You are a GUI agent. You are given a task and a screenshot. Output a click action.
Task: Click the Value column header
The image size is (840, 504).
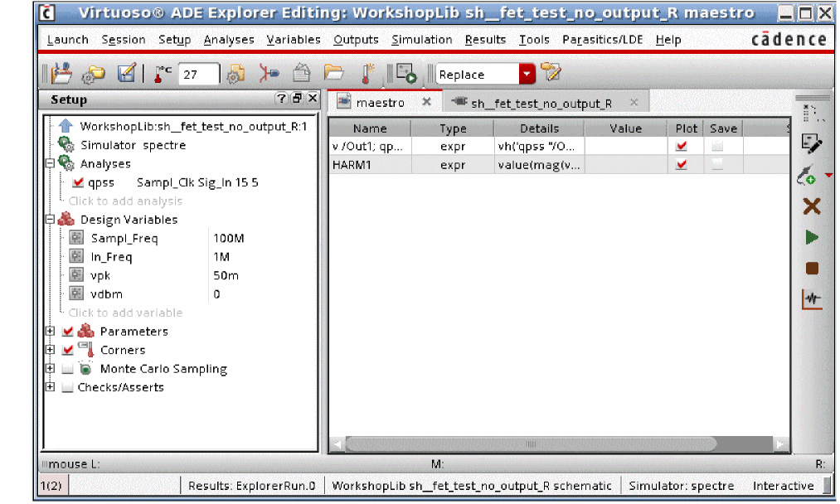(x=626, y=128)
